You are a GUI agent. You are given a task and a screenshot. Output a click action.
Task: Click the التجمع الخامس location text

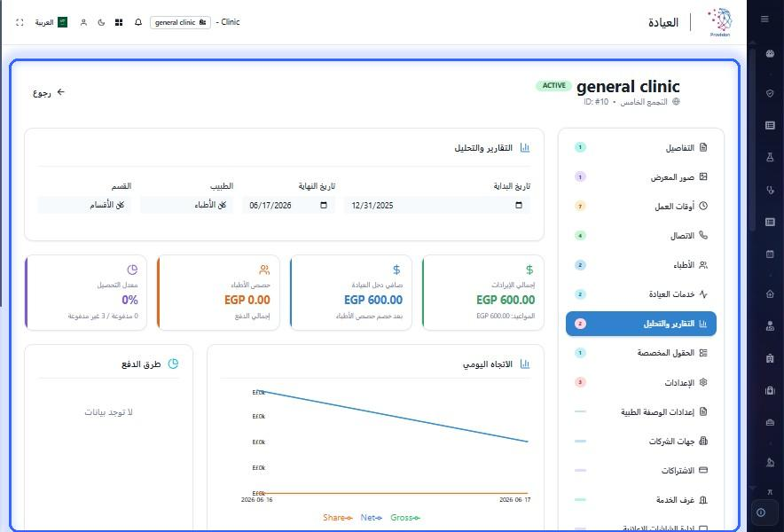pyautogui.click(x=644, y=102)
